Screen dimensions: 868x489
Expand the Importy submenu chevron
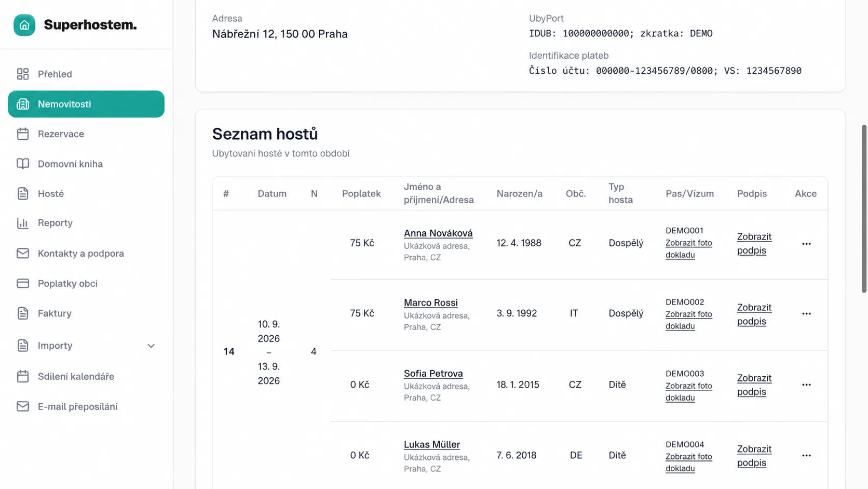[151, 346]
